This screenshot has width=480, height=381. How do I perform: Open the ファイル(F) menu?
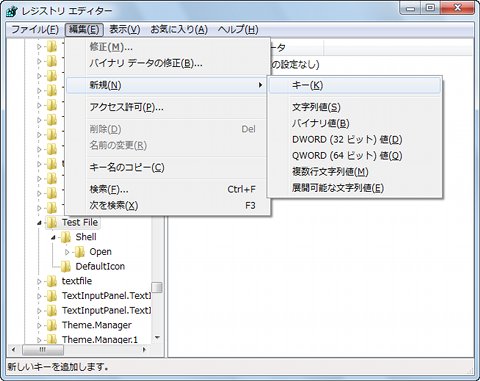(35, 30)
